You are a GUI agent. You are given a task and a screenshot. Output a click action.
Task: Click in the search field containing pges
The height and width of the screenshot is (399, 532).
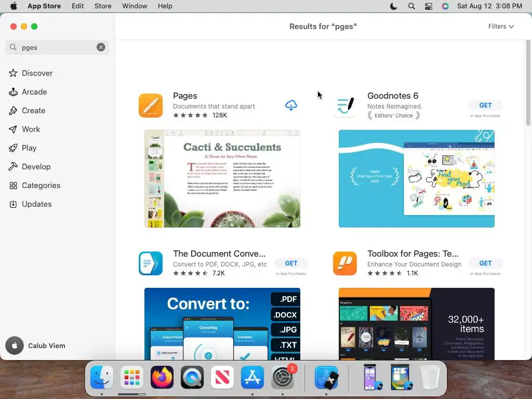click(x=57, y=47)
